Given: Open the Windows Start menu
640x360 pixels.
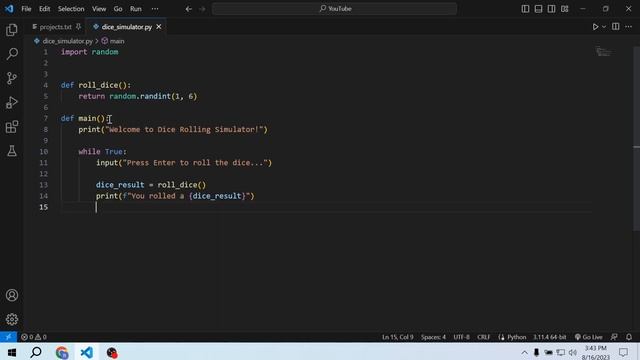Looking at the screenshot, I should coord(11,352).
